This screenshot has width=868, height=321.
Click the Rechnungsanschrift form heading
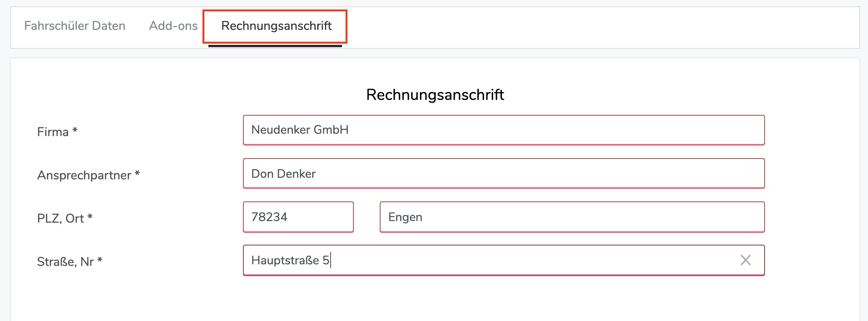tap(435, 95)
